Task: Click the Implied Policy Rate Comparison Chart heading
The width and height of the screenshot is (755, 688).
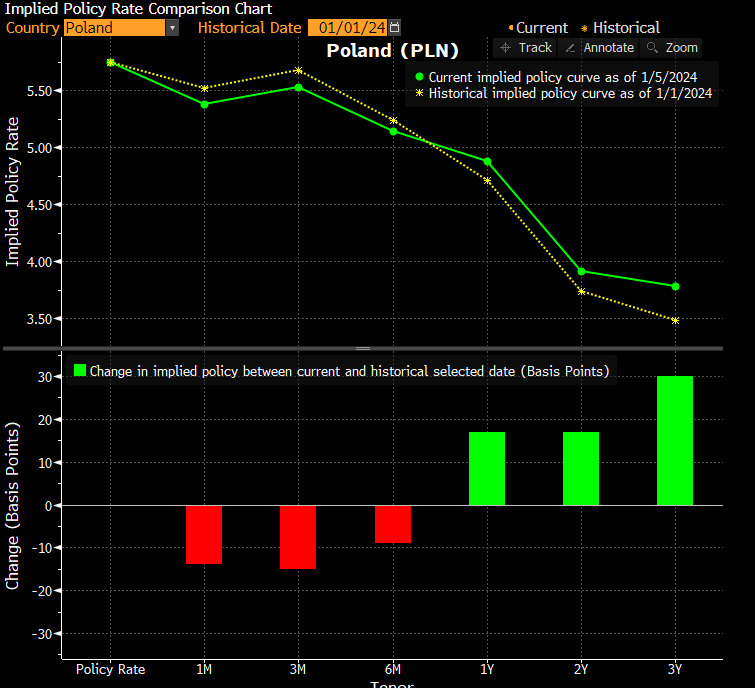Action: pyautogui.click(x=138, y=9)
